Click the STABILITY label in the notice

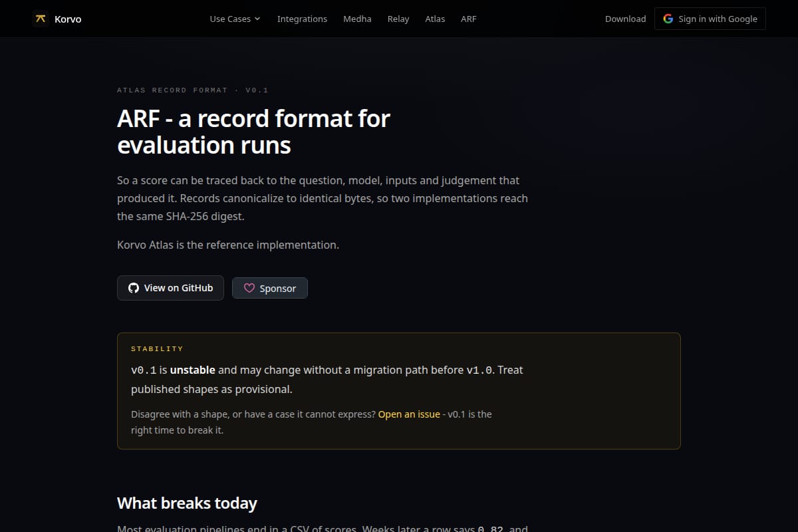[157, 348]
